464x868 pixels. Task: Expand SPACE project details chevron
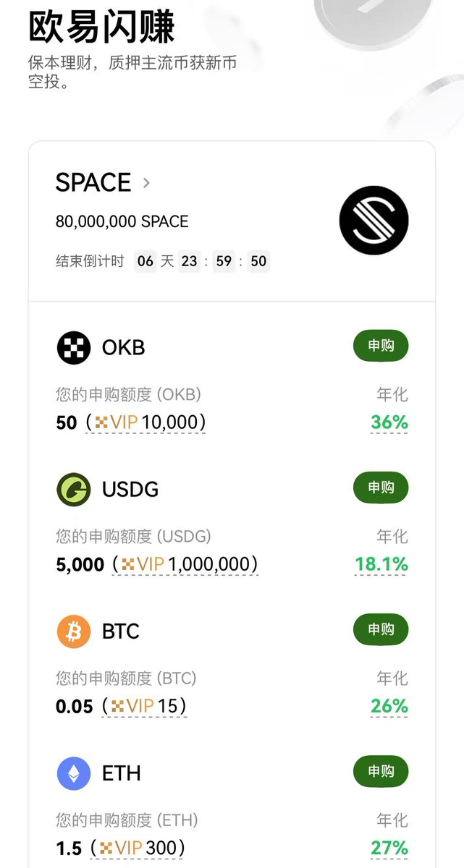point(147,182)
